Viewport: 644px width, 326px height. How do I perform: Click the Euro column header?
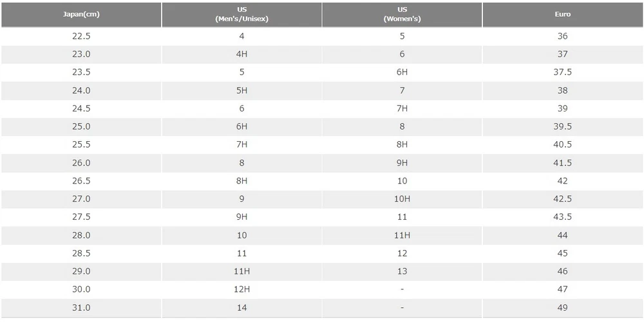point(562,14)
